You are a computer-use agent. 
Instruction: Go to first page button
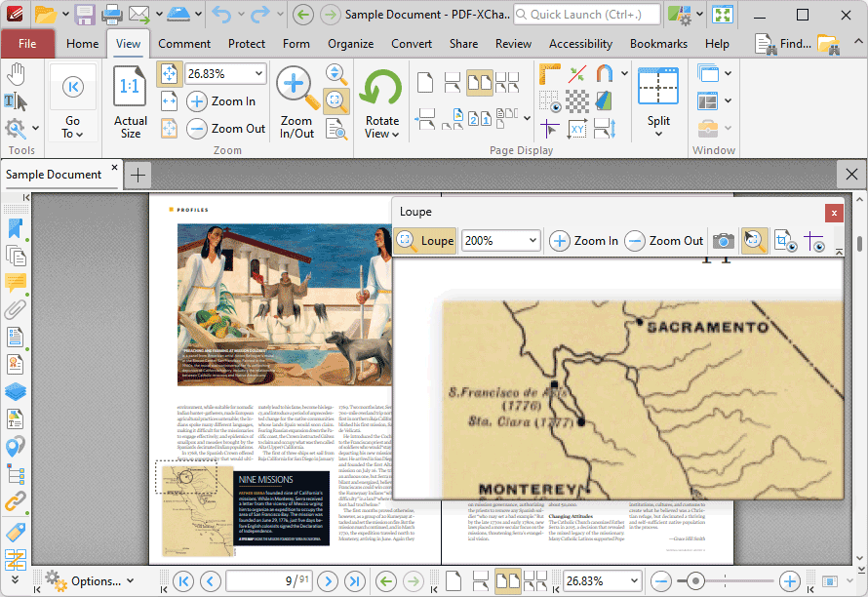pos(183,581)
